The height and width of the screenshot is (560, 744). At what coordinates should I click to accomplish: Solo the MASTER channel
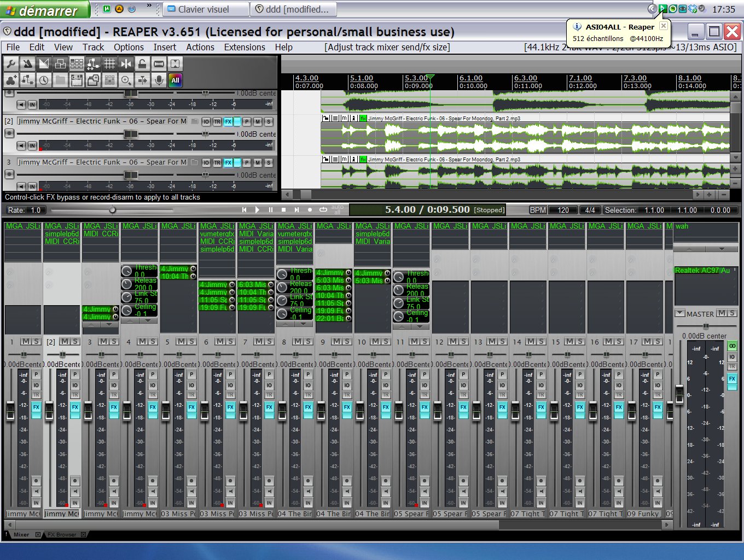click(732, 313)
